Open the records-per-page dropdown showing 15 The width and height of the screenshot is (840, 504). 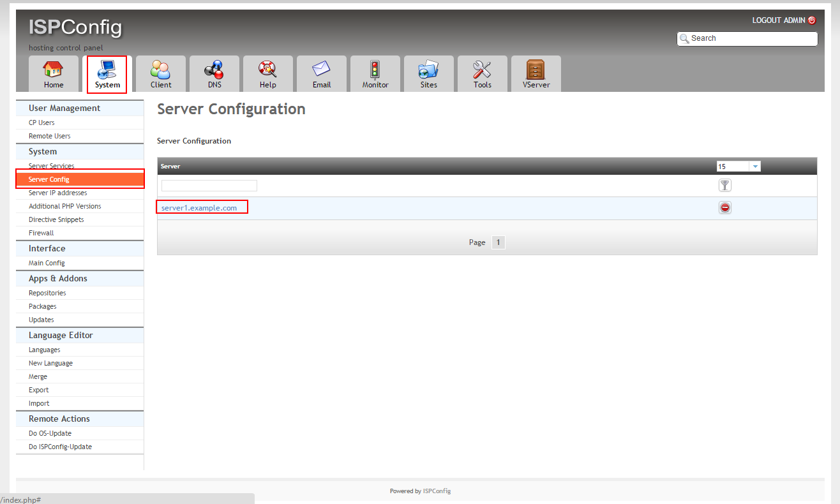(739, 167)
